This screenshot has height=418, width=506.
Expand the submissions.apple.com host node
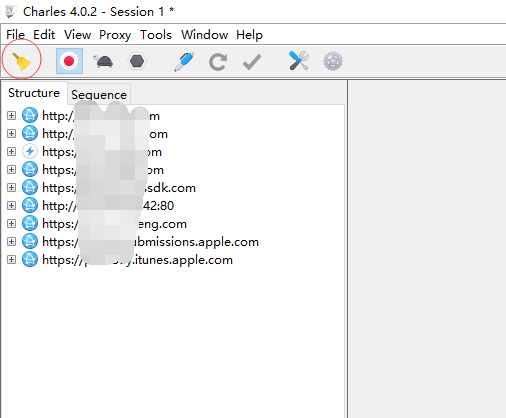coord(11,241)
